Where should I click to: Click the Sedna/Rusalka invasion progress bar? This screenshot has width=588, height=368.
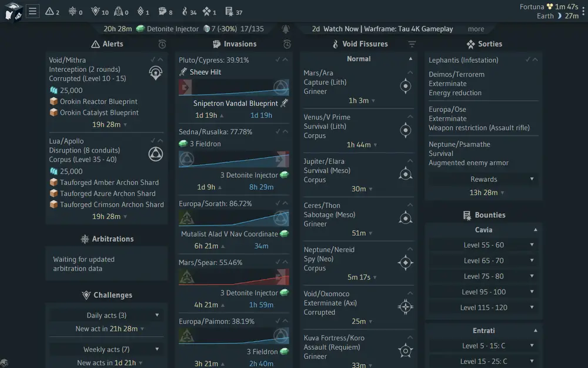pyautogui.click(x=233, y=159)
